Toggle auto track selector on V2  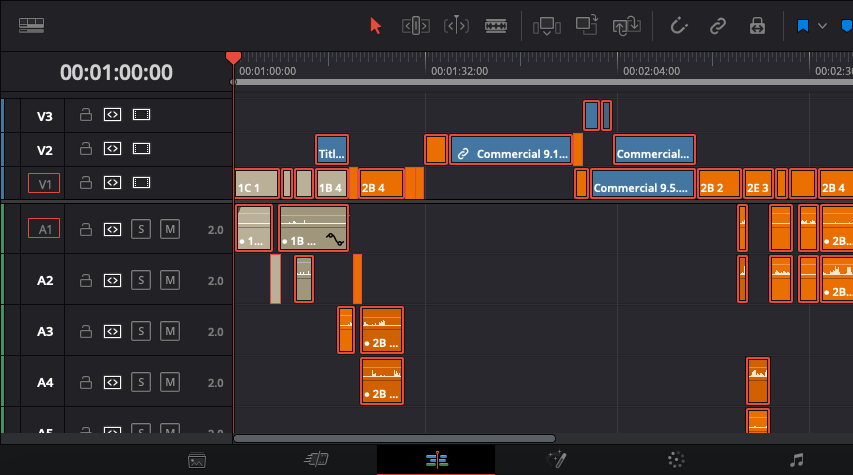click(x=113, y=149)
